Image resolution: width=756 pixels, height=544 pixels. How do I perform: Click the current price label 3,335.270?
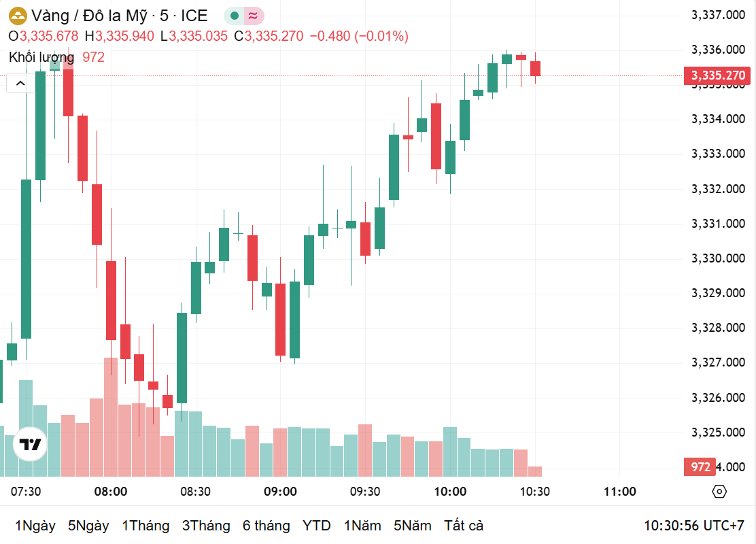pyautogui.click(x=718, y=75)
